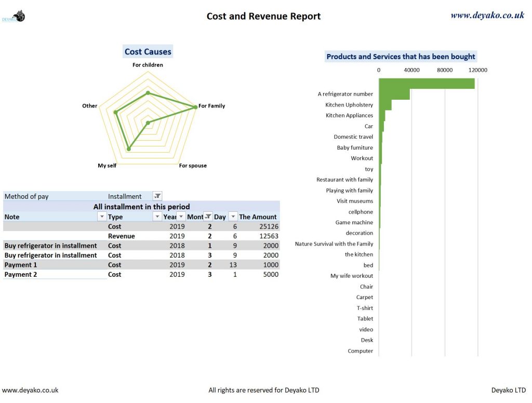Viewport: 532px width, 403px height.
Task: Open the filter funnel next to Installment
Action: pos(157,196)
